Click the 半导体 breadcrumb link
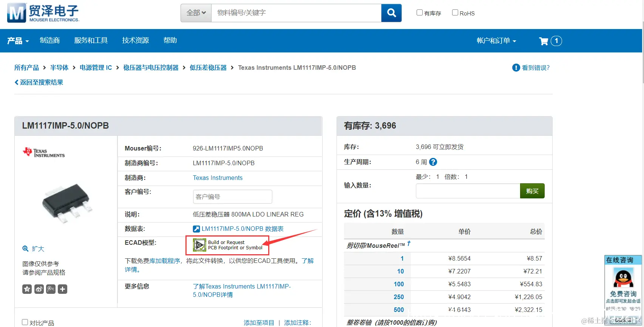This screenshot has width=644, height=327. coord(59,68)
